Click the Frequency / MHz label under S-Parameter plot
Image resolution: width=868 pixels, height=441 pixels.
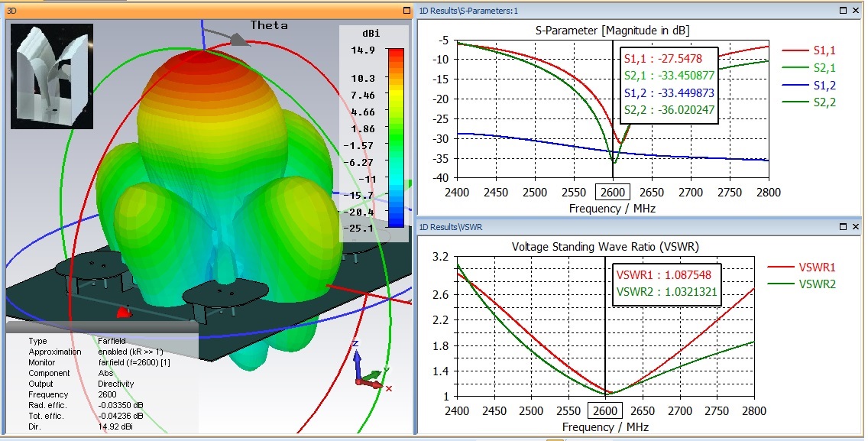point(612,209)
